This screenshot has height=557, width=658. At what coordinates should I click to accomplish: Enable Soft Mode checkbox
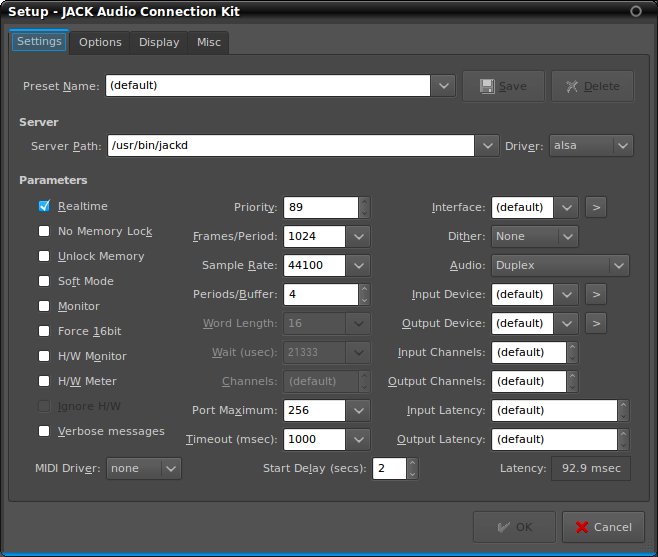coord(44,281)
